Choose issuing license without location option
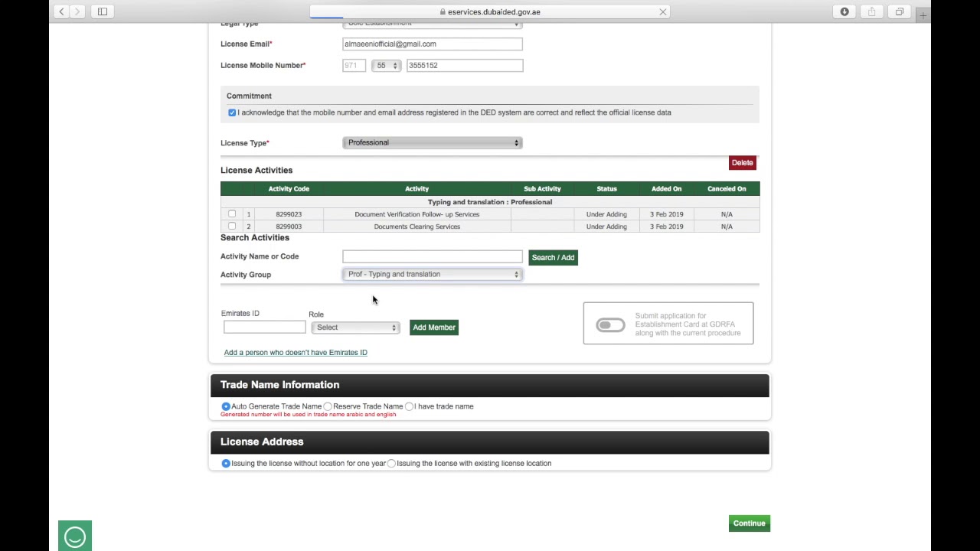Image resolution: width=980 pixels, height=551 pixels. (226, 463)
